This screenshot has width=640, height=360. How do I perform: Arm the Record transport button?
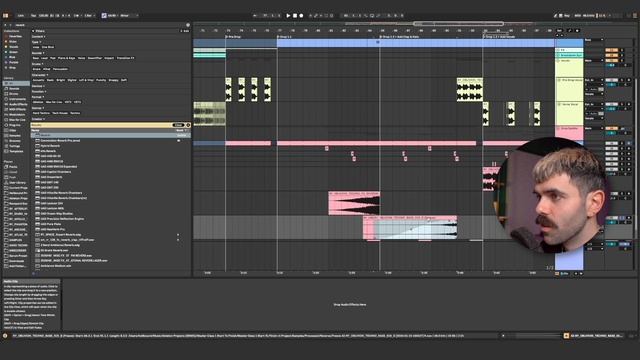(301, 16)
